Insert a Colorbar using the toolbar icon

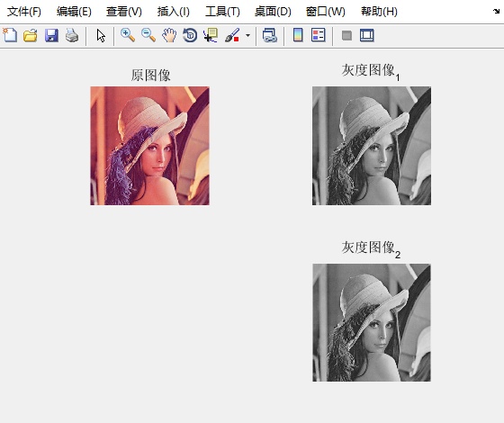pos(298,35)
